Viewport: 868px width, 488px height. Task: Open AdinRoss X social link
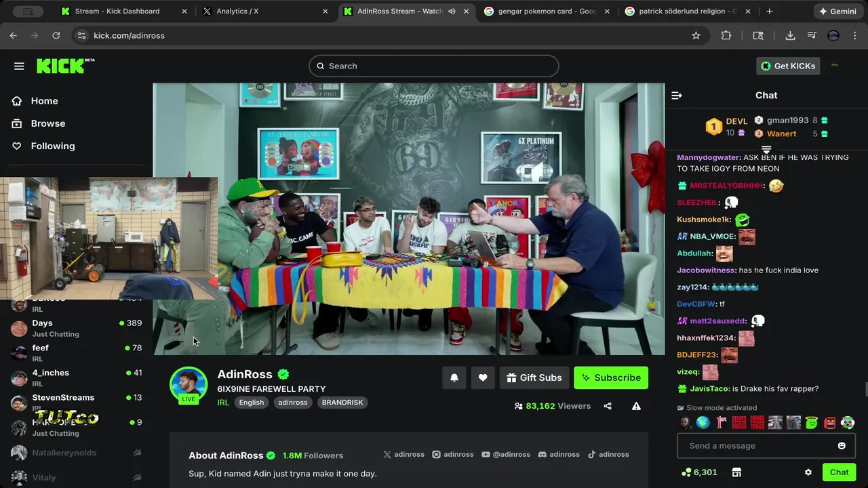404,454
